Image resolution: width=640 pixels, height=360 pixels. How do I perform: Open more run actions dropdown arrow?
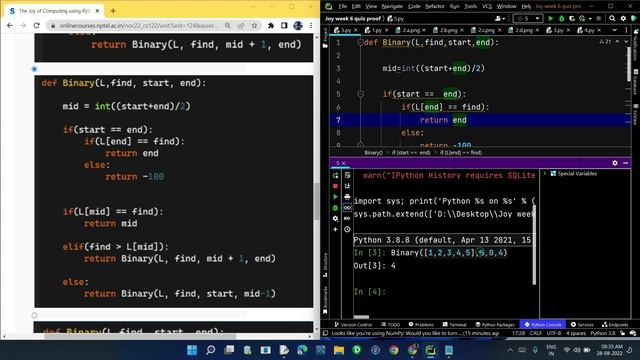coord(590,18)
